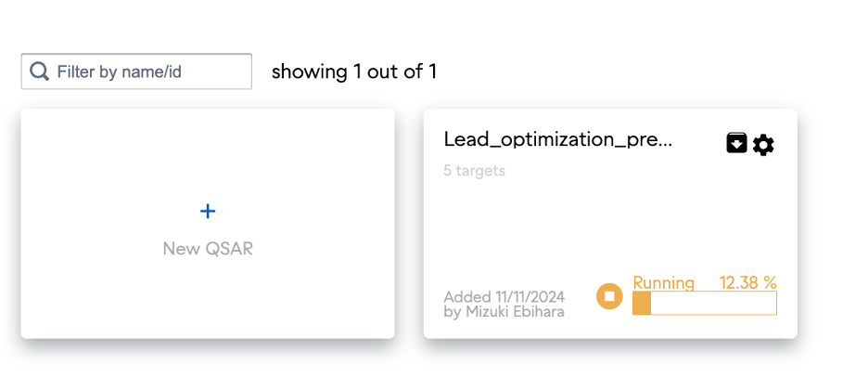Click the "New QSAR" label

click(x=208, y=249)
